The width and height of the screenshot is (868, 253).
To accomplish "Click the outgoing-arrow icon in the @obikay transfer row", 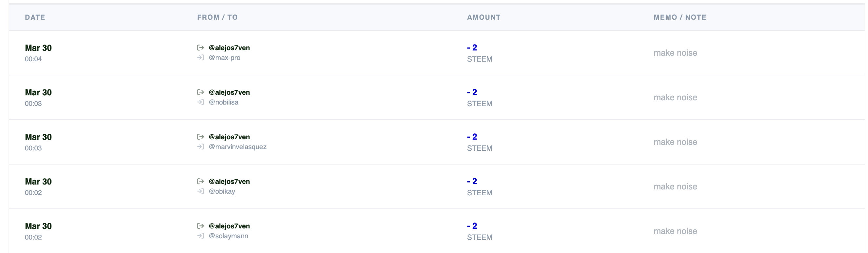I will tap(201, 181).
